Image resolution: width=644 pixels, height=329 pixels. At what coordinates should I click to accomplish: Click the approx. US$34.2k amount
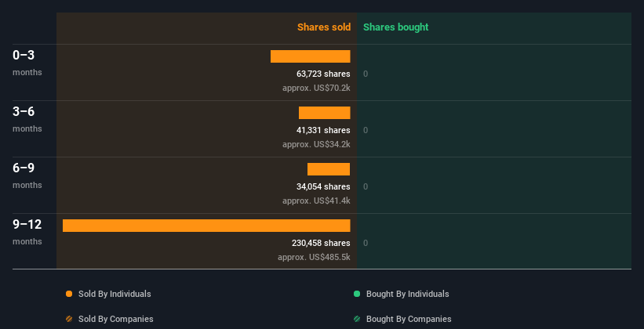(316, 144)
